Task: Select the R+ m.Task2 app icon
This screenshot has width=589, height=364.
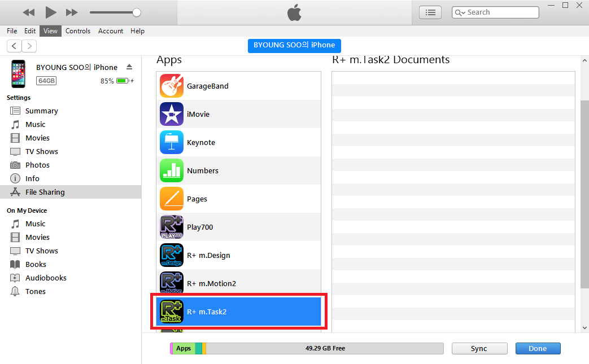Action: point(172,312)
